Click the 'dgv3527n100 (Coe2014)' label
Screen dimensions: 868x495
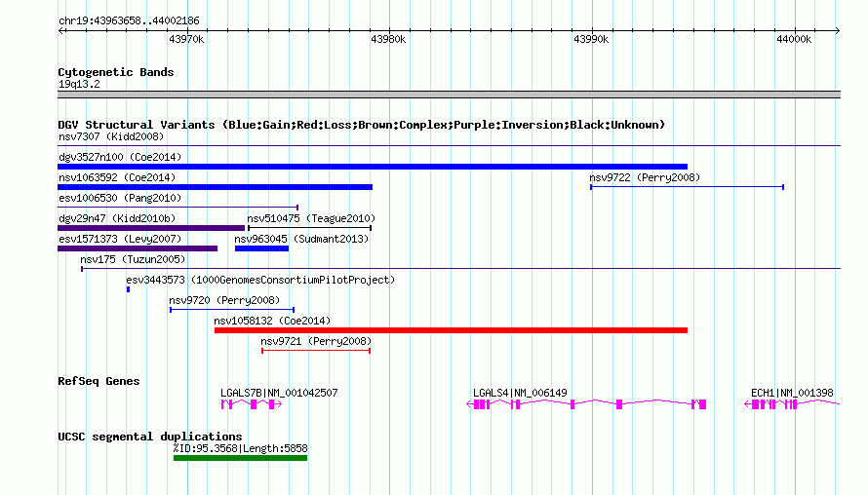click(120, 157)
